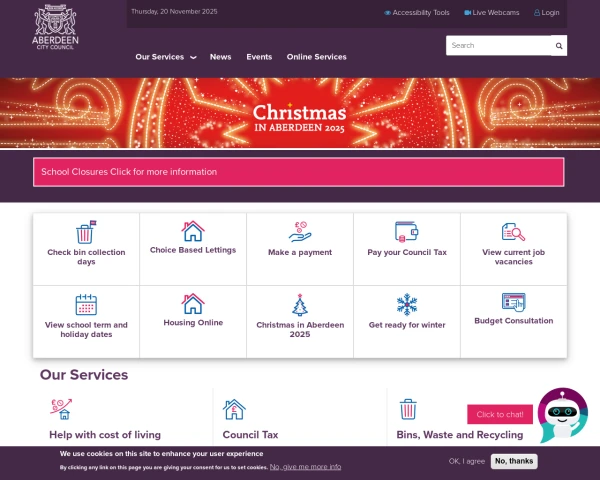This screenshot has height=480, width=600.
Task: Open Choice Based Lettings house icon
Action: pos(193,231)
